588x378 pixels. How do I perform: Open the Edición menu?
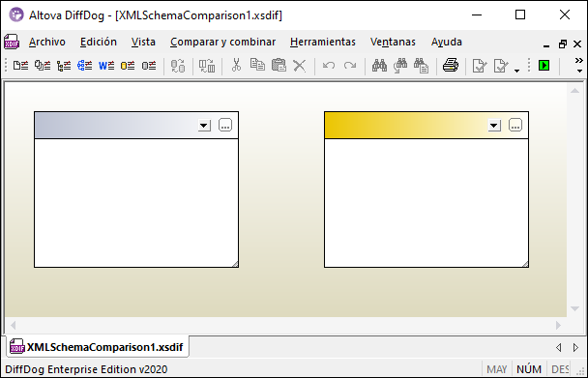pos(99,42)
